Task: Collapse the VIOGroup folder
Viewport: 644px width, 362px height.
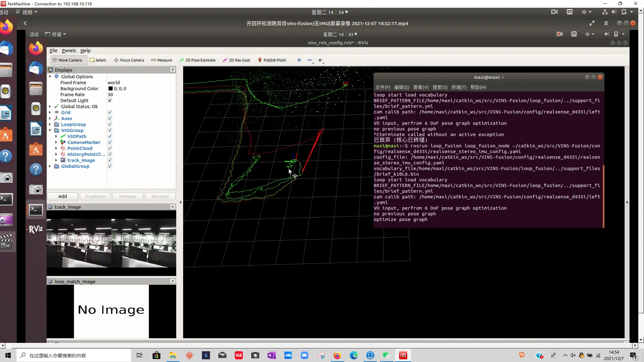Action: point(50,130)
